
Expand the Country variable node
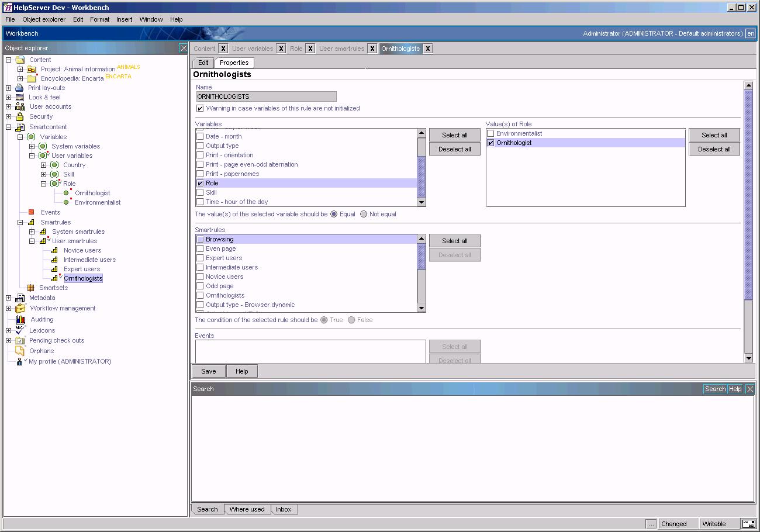[43, 165]
